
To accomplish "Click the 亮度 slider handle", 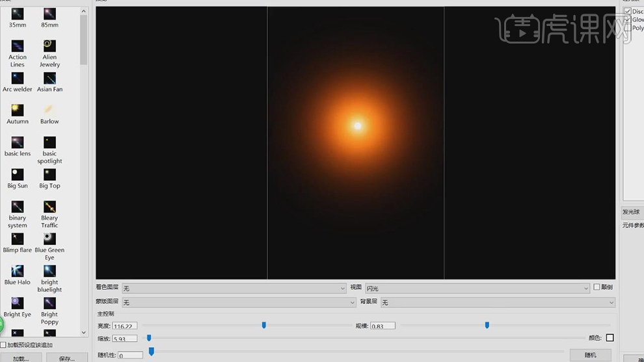I will (x=263, y=325).
